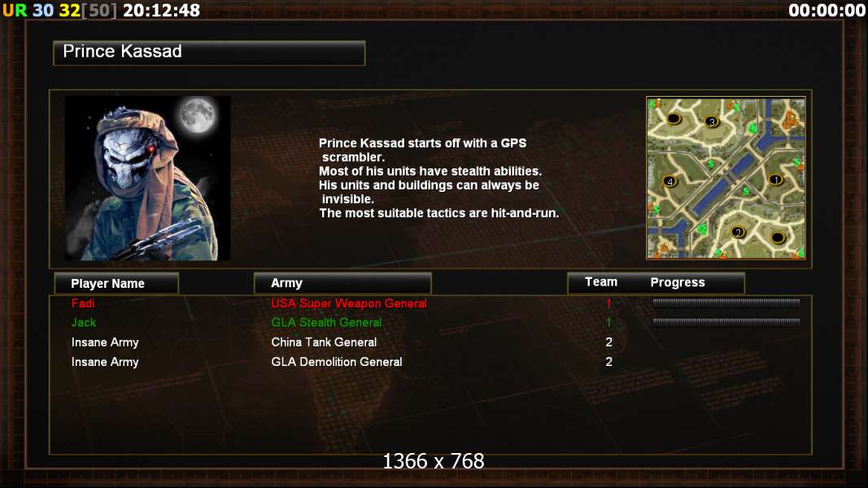Click empty black marker at minimap bottom-right
This screenshot has width=868, height=488.
[x=777, y=238]
